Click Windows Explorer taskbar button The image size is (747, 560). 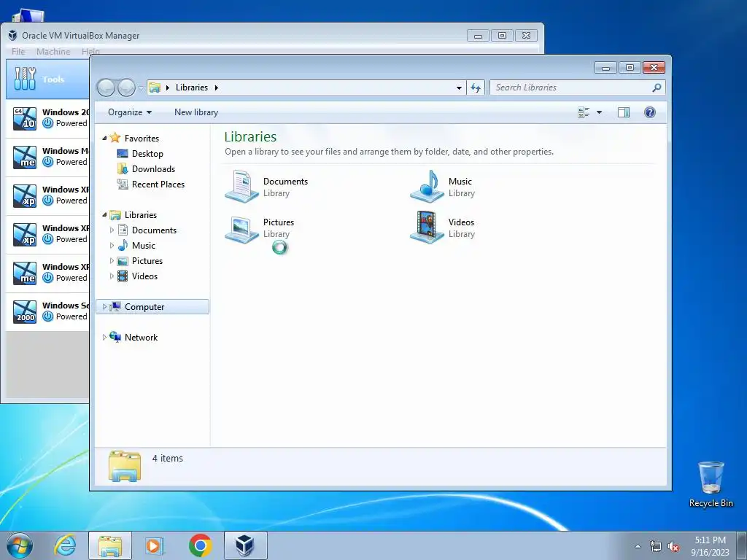tap(110, 545)
